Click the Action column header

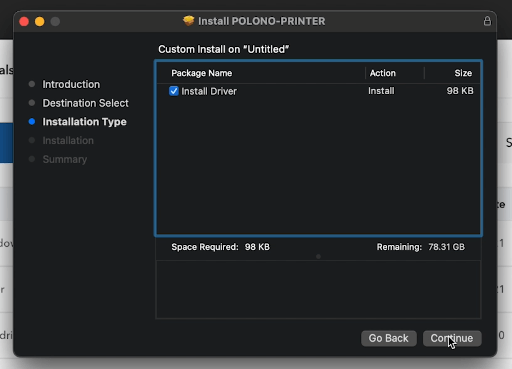[383, 73]
